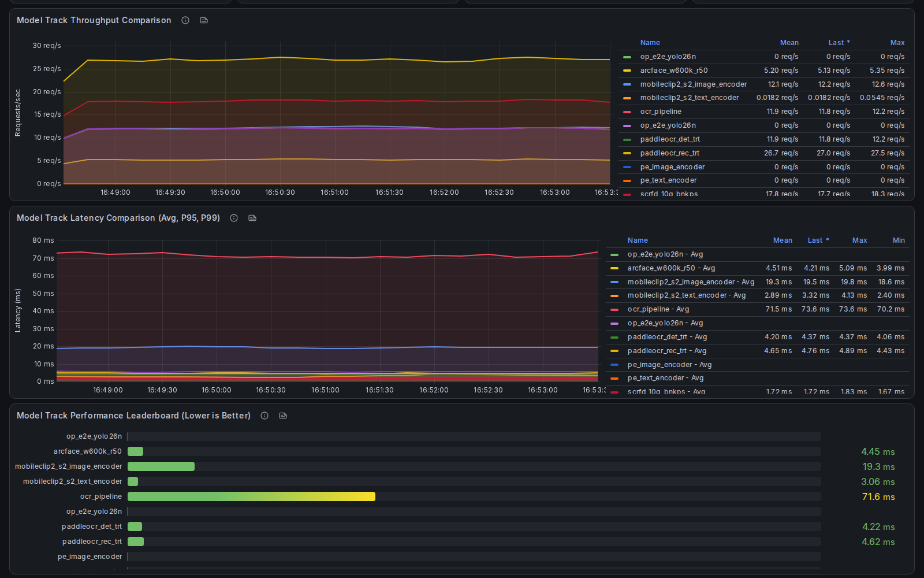
Task: Select paddleocr_det_trt - Avg in latency legend
Action: (667, 337)
